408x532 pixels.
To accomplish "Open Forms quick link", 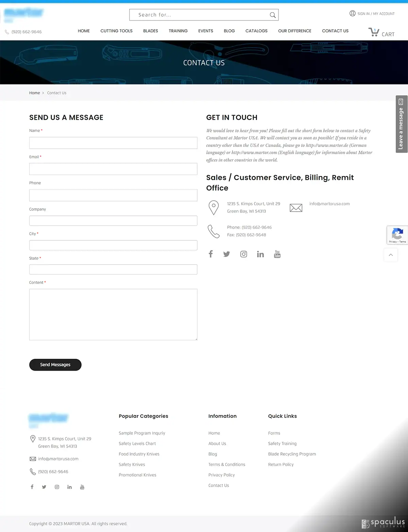I will pyautogui.click(x=274, y=433).
